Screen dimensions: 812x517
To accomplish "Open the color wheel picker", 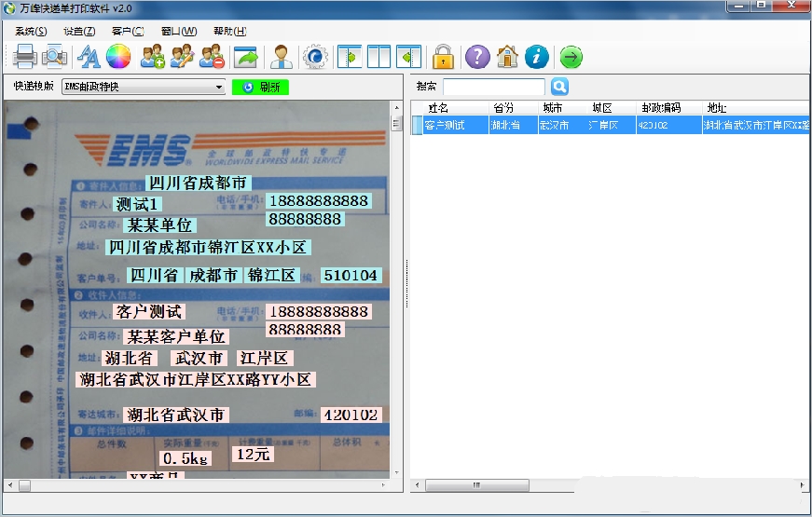I will (118, 57).
